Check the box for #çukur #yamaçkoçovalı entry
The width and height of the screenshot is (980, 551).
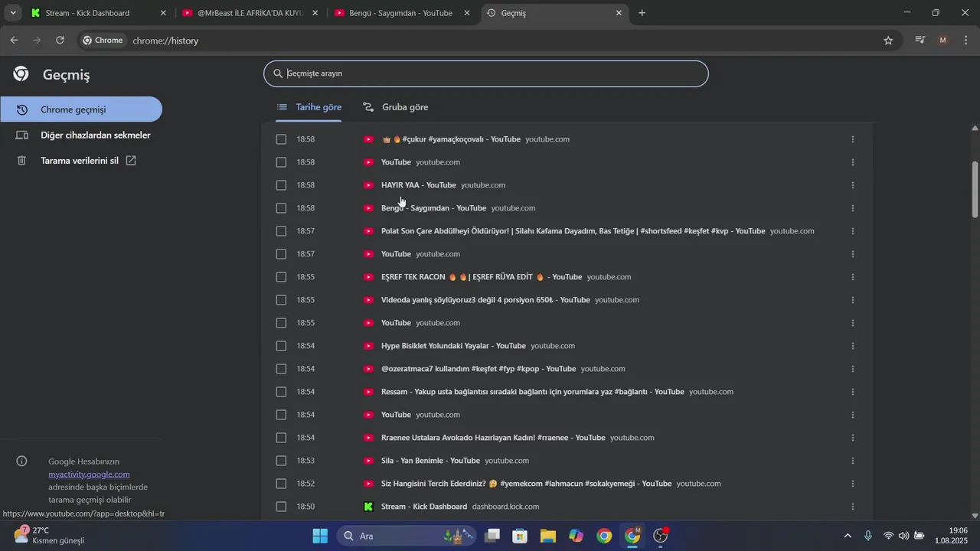[281, 139]
